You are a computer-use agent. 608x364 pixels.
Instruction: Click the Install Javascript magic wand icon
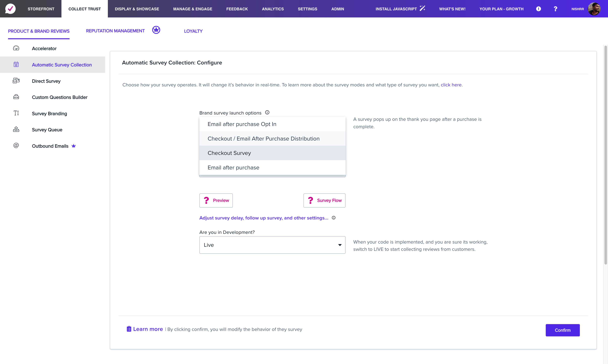(422, 8)
